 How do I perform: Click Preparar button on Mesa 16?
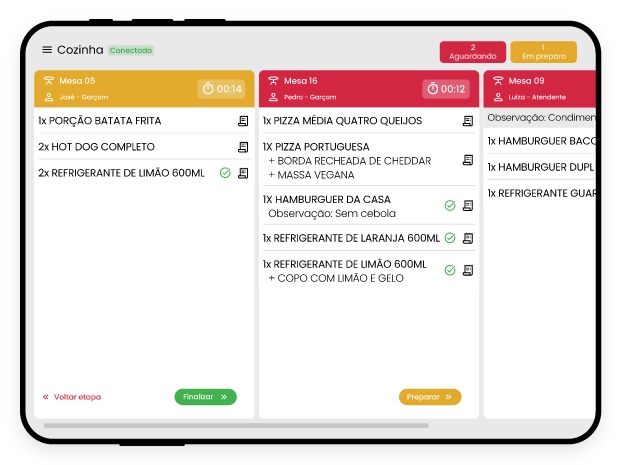point(430,397)
